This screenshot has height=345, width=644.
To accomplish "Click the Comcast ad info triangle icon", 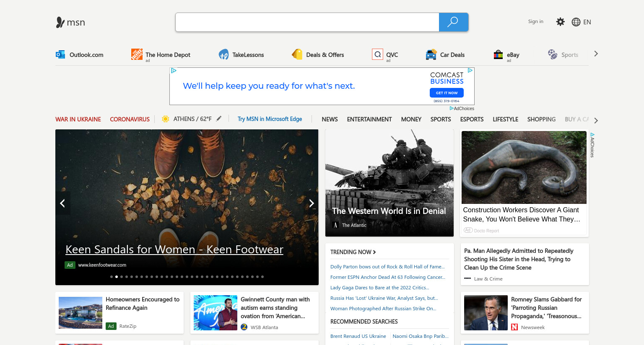I will pos(470,70).
